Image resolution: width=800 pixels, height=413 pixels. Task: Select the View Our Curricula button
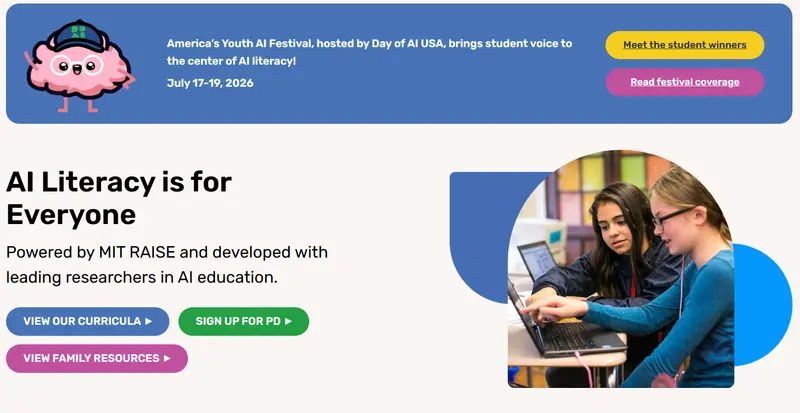[x=87, y=321]
